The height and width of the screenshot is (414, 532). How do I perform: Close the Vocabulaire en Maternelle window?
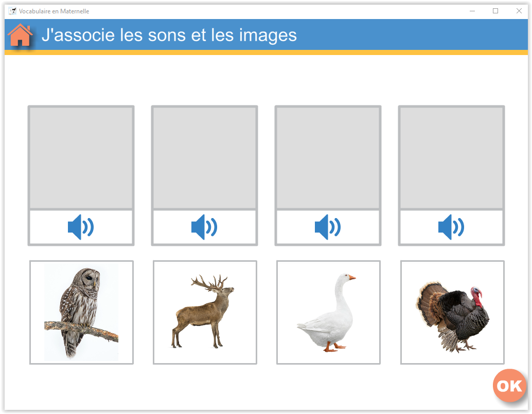[x=519, y=11]
